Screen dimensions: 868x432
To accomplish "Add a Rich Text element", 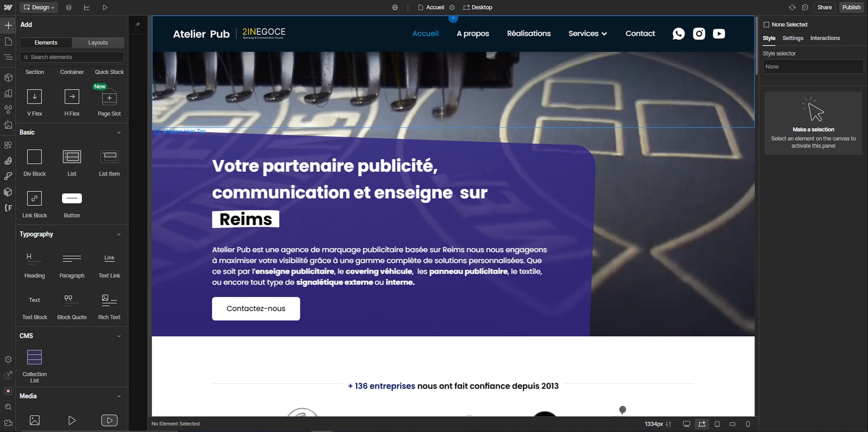I will point(109,306).
